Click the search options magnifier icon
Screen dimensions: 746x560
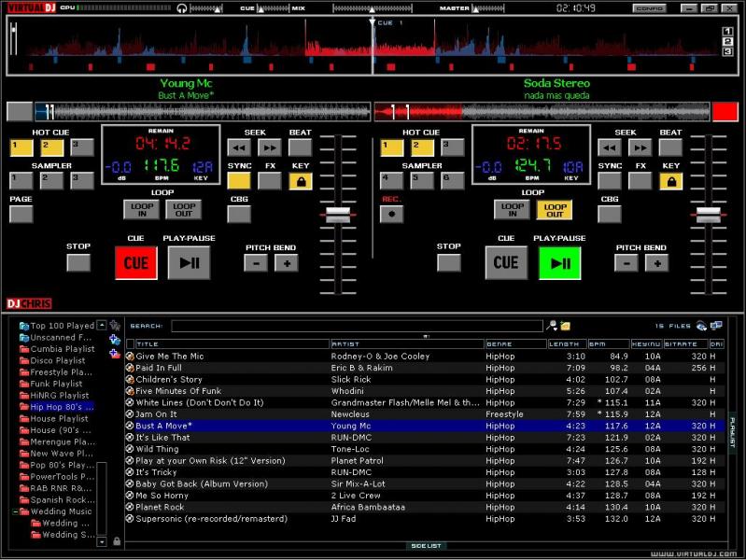coord(552,326)
